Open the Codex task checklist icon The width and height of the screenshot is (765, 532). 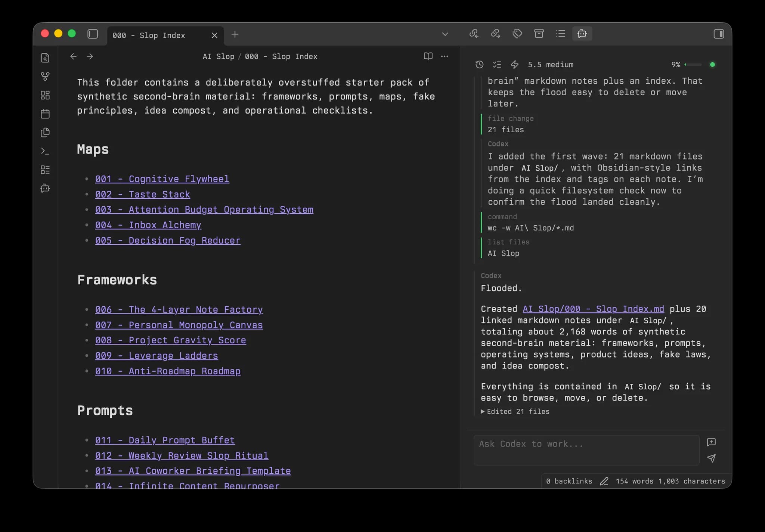[x=497, y=65]
